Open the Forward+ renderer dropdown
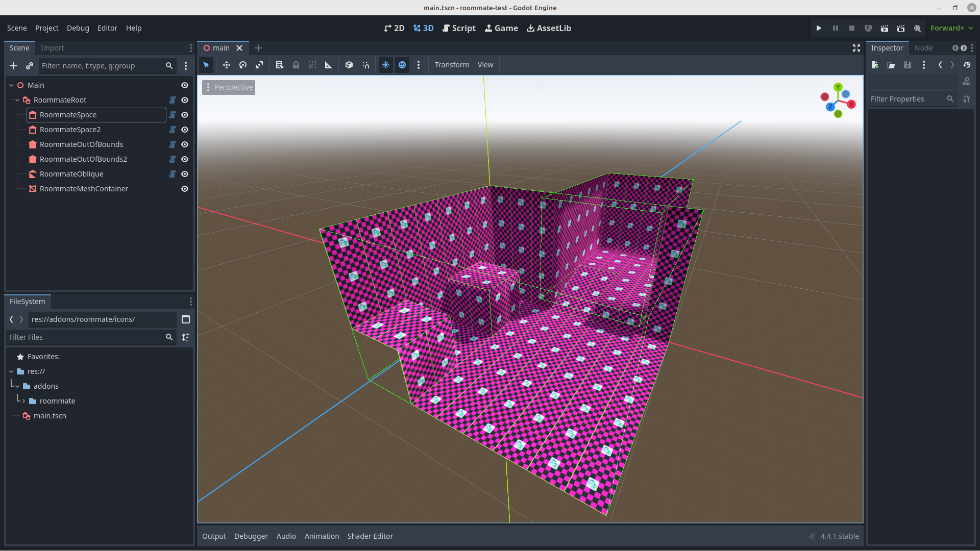 951,28
